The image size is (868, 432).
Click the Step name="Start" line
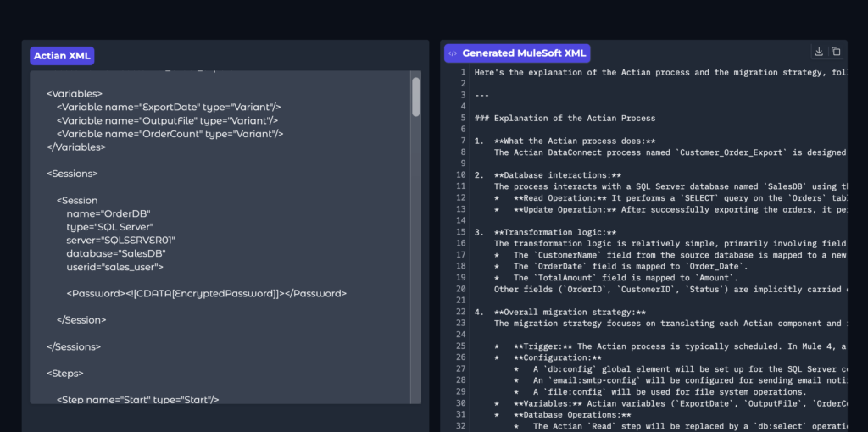point(138,399)
